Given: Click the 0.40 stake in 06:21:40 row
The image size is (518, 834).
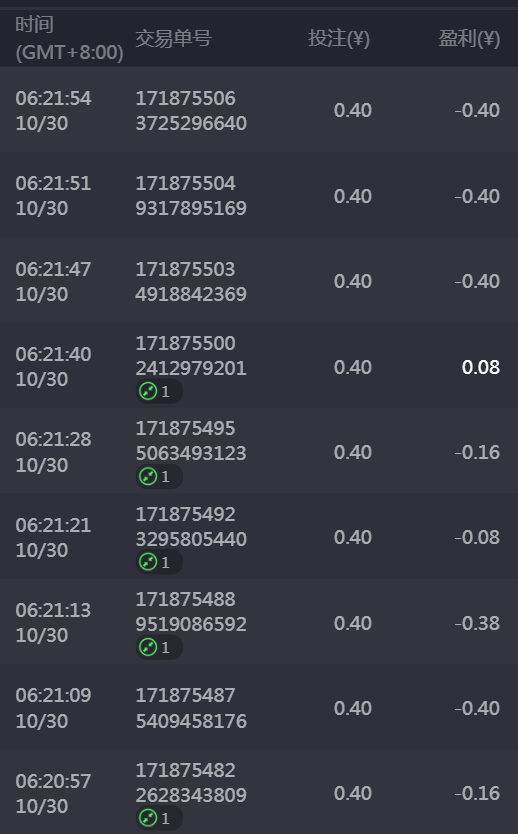Looking at the screenshot, I should pos(353,367).
